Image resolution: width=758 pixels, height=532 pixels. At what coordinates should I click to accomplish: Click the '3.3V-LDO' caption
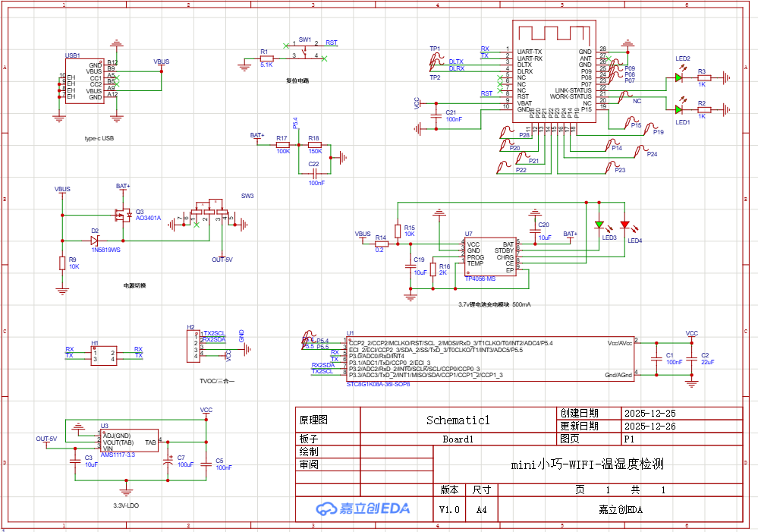(x=126, y=505)
